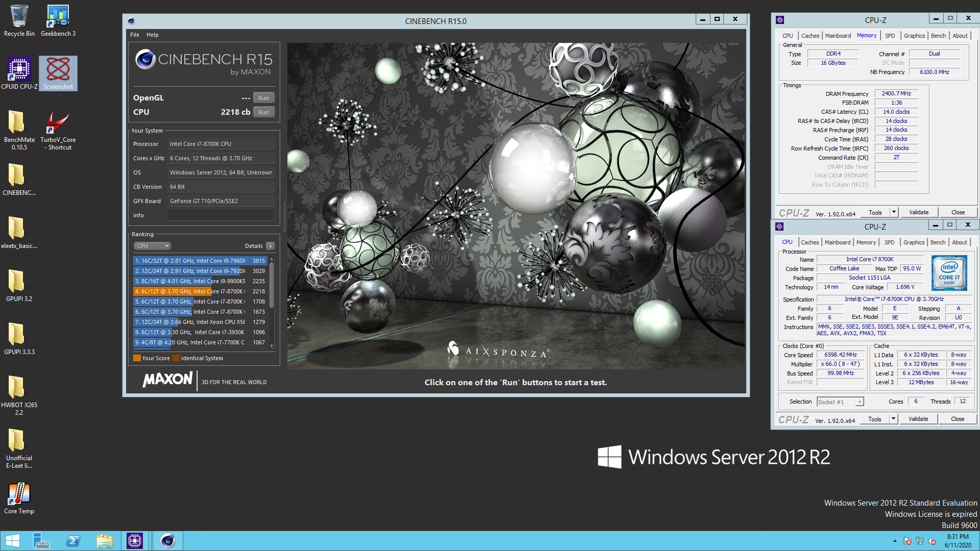Switch to SPD tab in upper CPU-Z
The width and height of the screenshot is (980, 551).
(890, 36)
